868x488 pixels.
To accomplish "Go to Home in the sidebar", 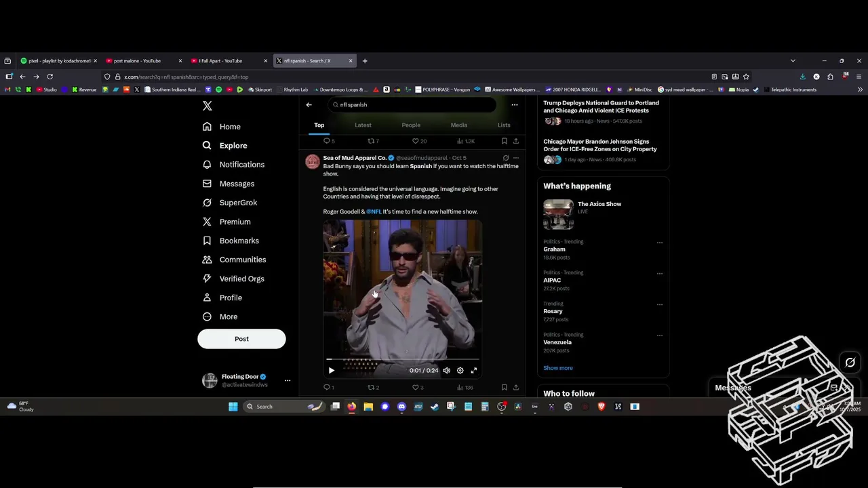I will tap(222, 127).
